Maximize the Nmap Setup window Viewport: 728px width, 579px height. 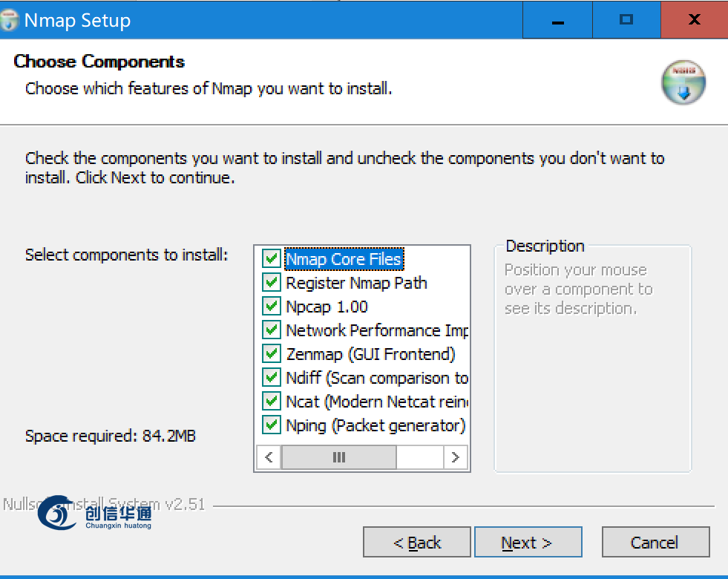point(626,20)
